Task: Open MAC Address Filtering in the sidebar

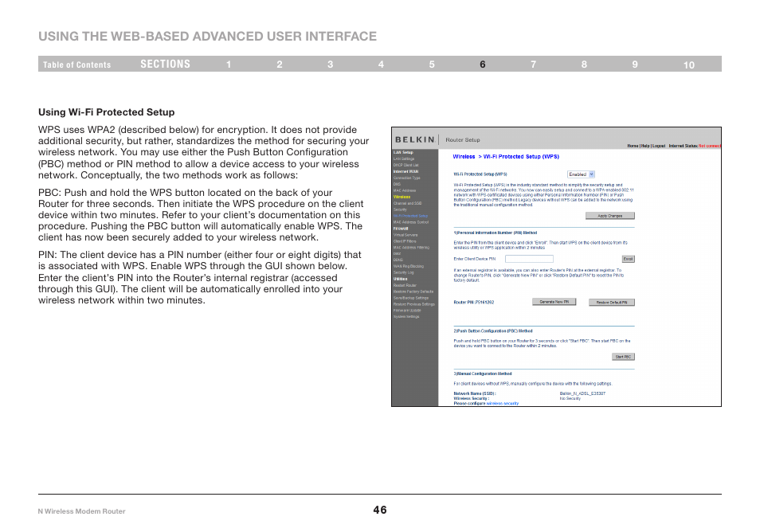Action: [412, 248]
